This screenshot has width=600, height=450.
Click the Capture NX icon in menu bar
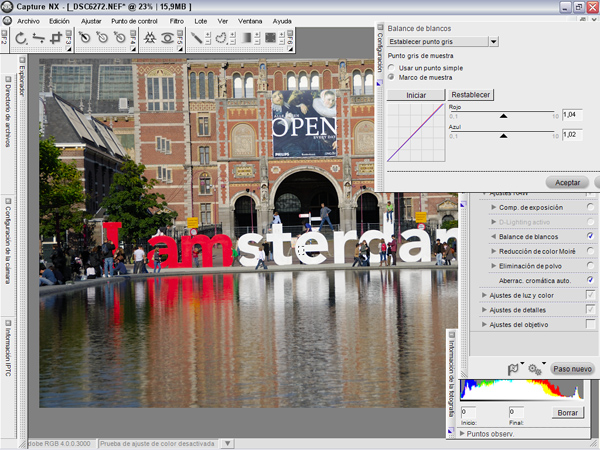tap(7, 21)
